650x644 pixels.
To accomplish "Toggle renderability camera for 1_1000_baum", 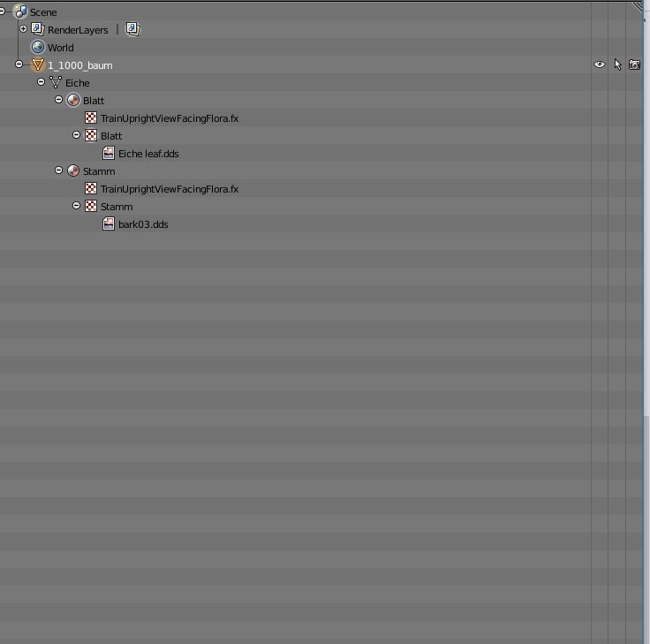I will coord(634,64).
